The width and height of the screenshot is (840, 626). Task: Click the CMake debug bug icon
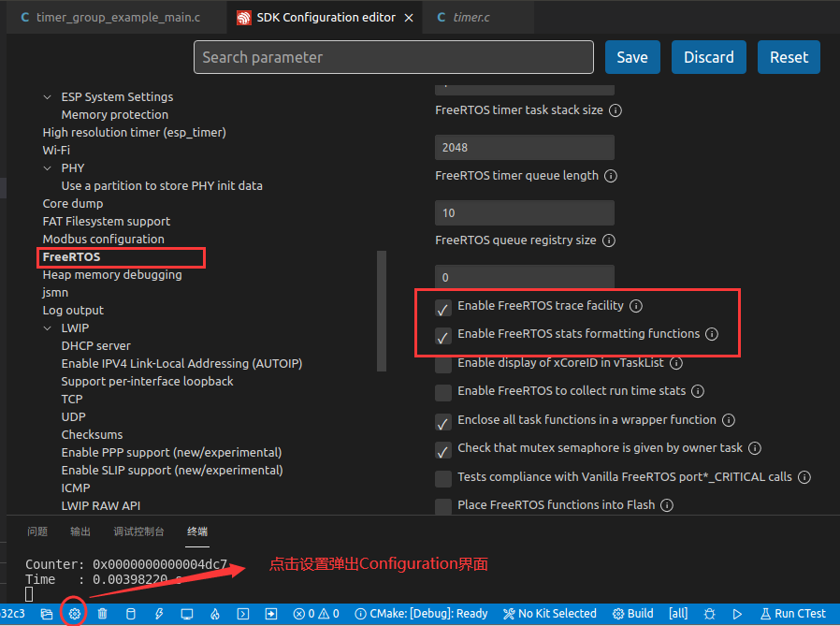click(x=710, y=614)
